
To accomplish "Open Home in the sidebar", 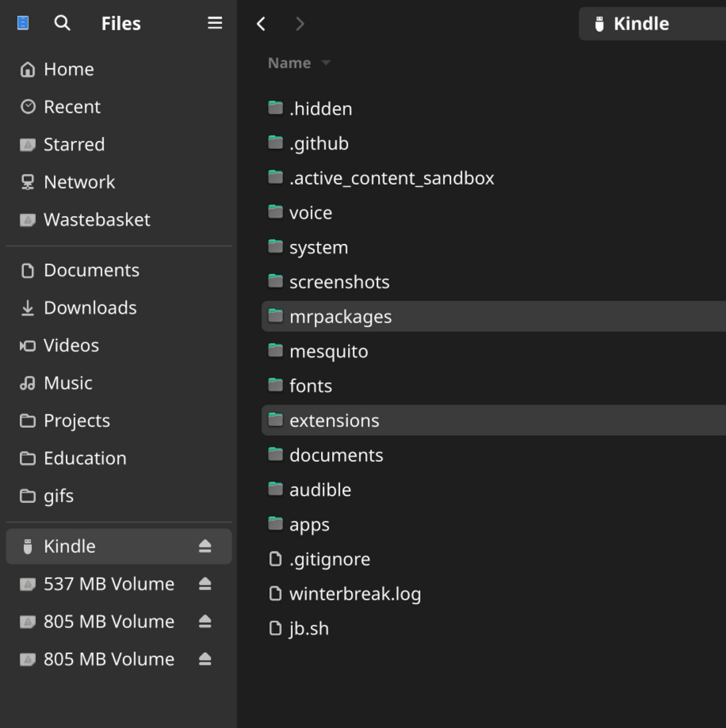I will click(68, 70).
